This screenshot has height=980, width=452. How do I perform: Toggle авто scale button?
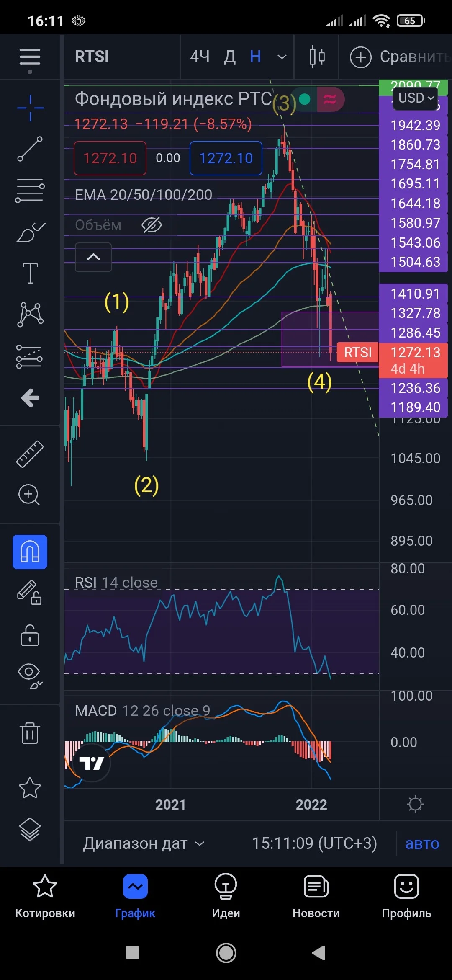[x=422, y=843]
